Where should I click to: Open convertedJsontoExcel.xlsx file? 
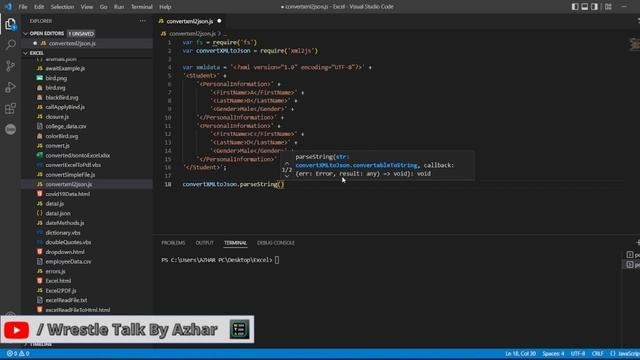78,156
